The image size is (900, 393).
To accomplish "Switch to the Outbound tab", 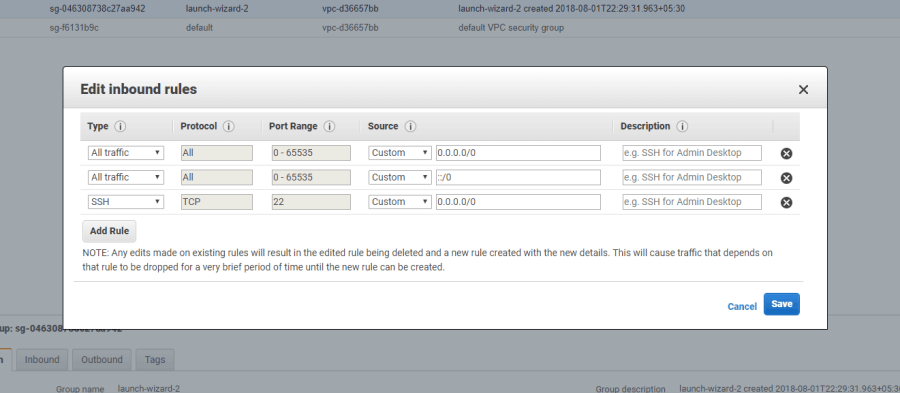I will point(102,360).
